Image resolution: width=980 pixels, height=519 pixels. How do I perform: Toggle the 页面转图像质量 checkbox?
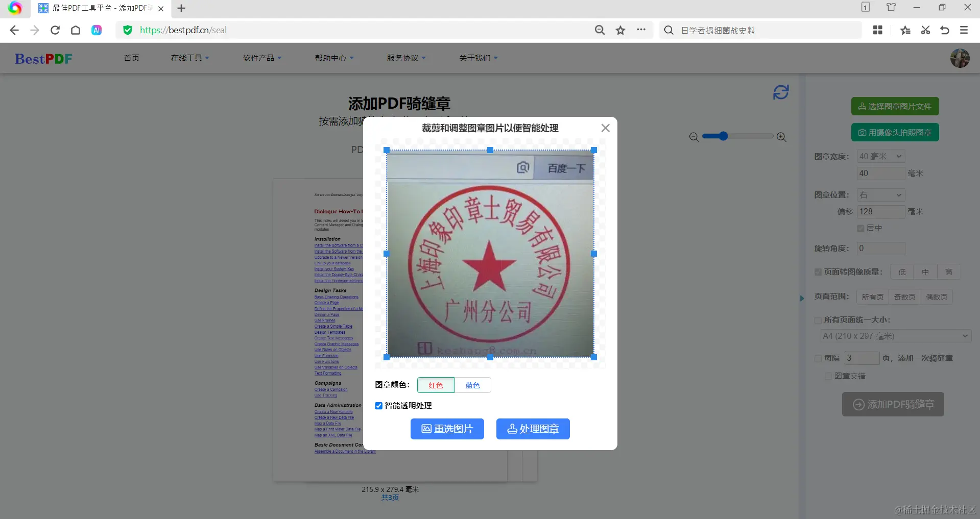pyautogui.click(x=818, y=272)
